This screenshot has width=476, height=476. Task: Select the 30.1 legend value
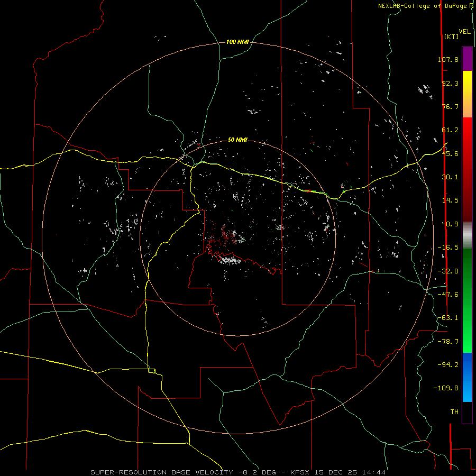coord(450,177)
